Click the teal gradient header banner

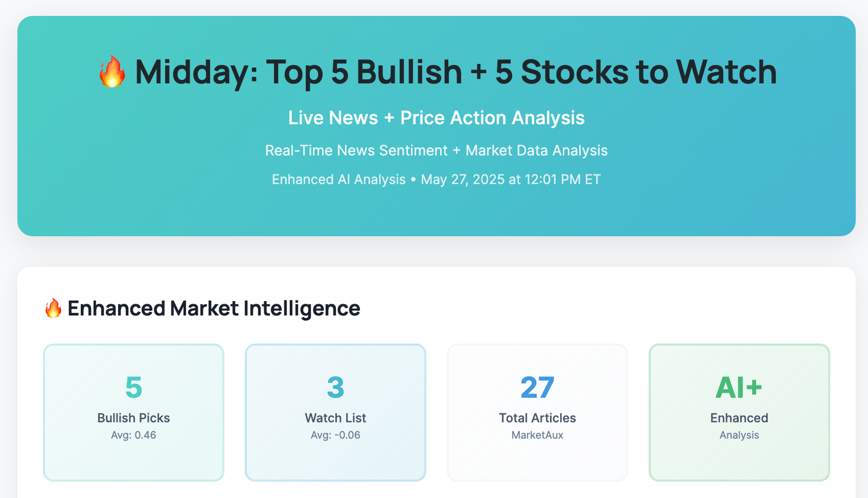[x=436, y=126]
